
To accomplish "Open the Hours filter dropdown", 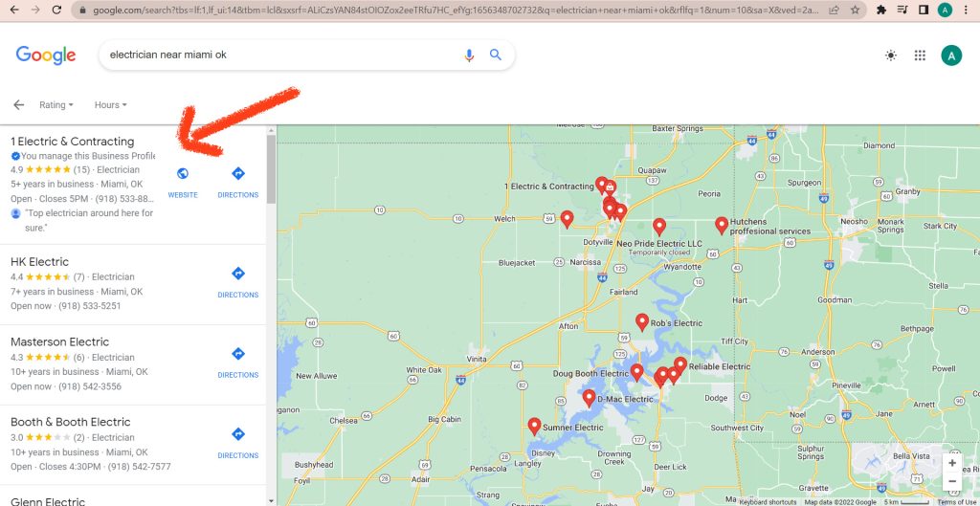I will [x=111, y=105].
